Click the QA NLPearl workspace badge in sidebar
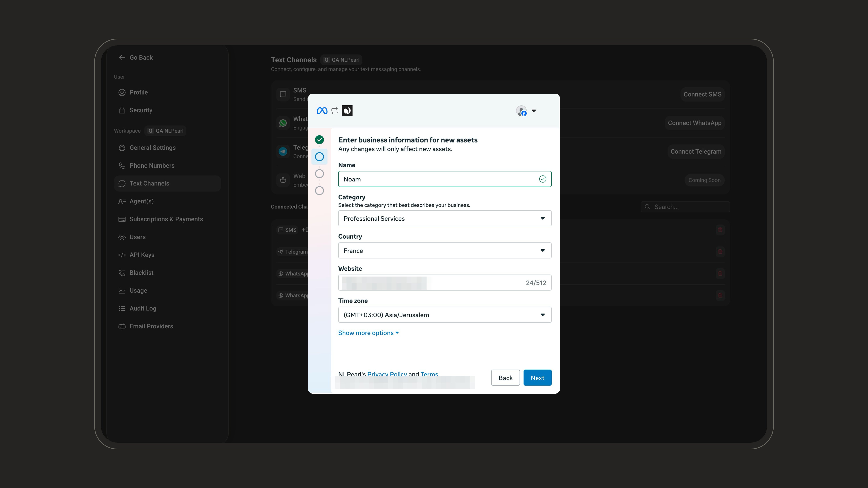This screenshot has height=488, width=868. click(x=166, y=131)
